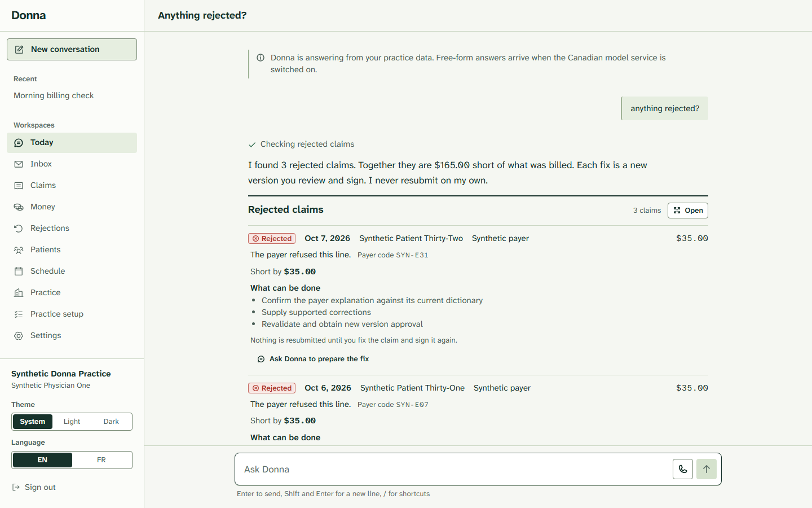812x508 pixels.
Task: Click the Today chat bubble icon
Action: point(19,143)
